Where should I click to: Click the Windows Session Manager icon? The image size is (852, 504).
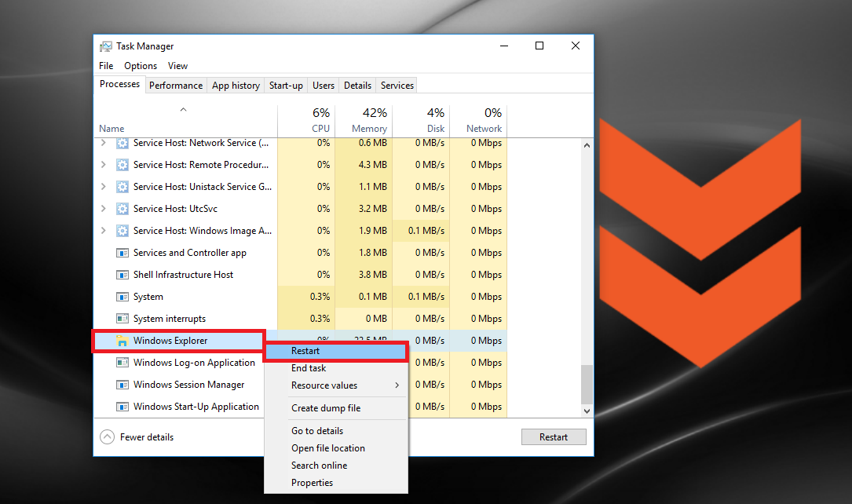(122, 385)
